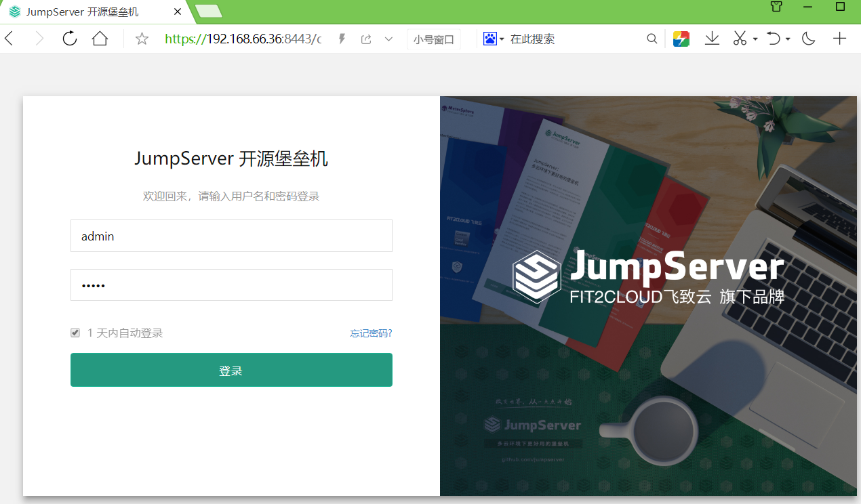Viewport: 861px width, 504px height.
Task: Open the Baidu search engine selector
Action: click(x=494, y=39)
